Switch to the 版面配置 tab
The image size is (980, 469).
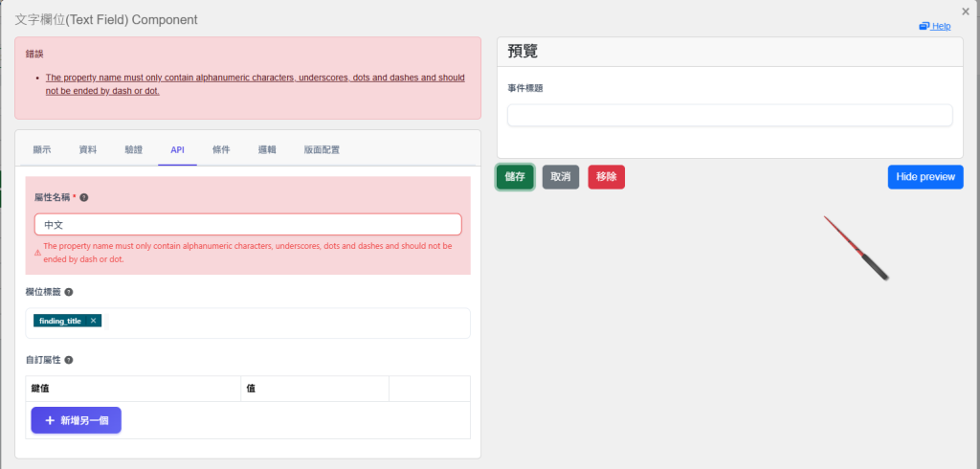(x=322, y=150)
